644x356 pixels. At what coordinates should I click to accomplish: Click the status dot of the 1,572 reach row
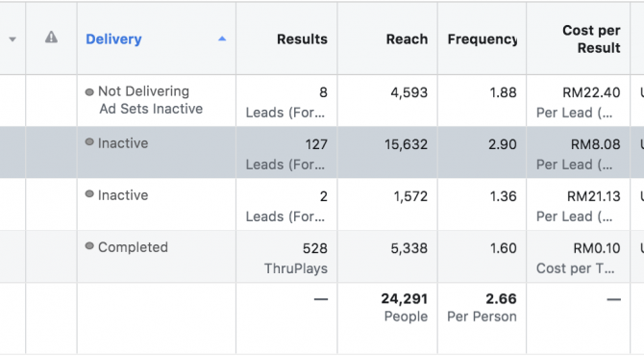pyautogui.click(x=89, y=194)
